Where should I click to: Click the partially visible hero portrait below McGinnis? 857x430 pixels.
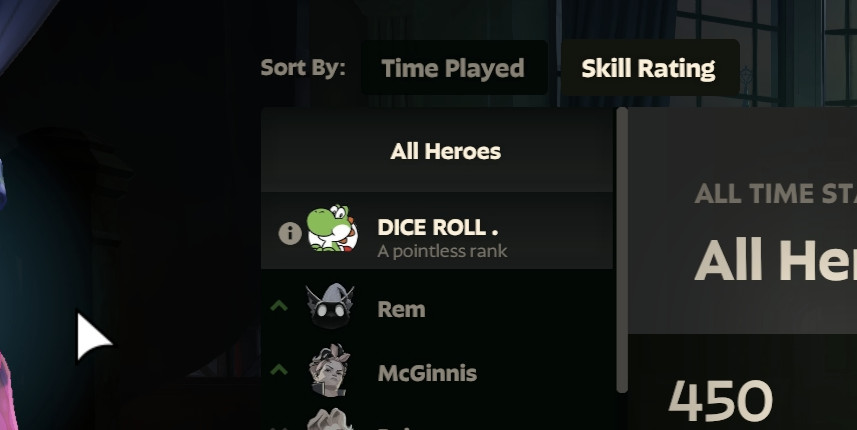point(329,420)
